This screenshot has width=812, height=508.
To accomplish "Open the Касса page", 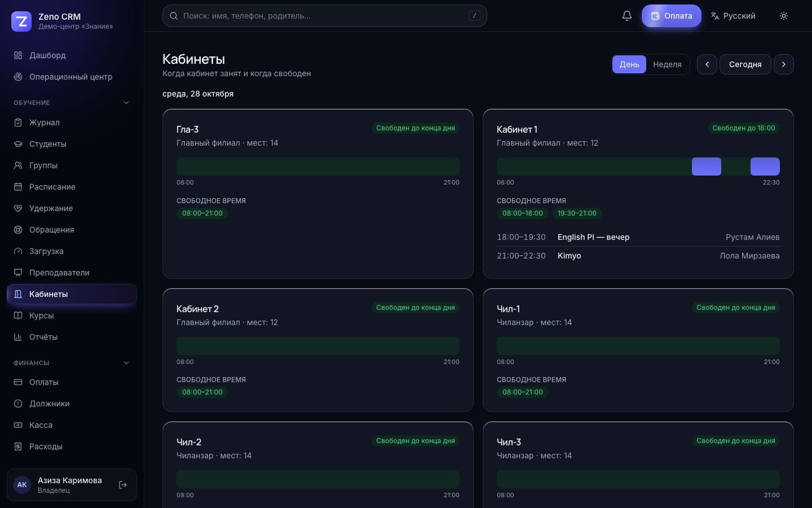I will tap(72, 425).
